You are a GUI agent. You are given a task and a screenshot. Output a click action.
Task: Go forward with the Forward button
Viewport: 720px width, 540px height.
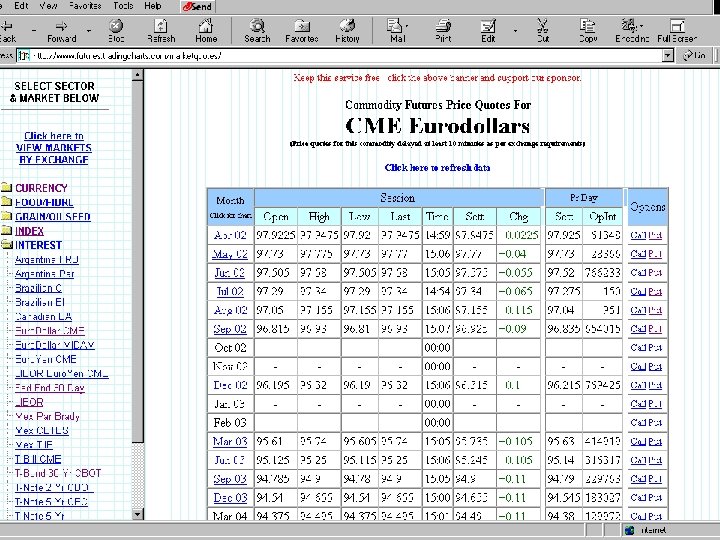[x=62, y=31]
